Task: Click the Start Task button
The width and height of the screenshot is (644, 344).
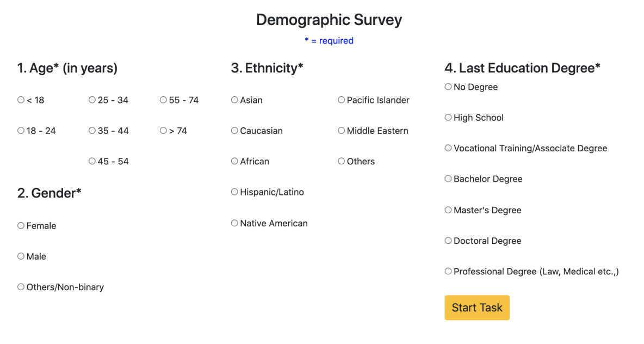Action: (476, 308)
